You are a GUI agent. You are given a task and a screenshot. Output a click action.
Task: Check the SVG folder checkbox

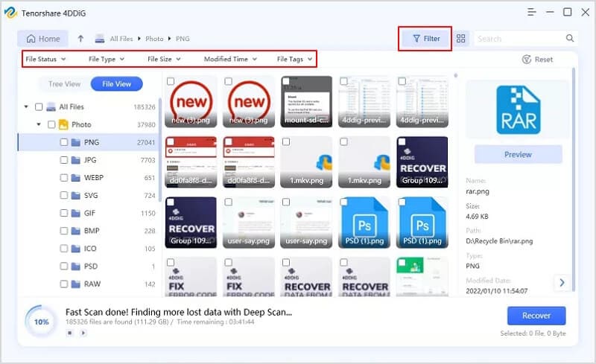(x=64, y=195)
